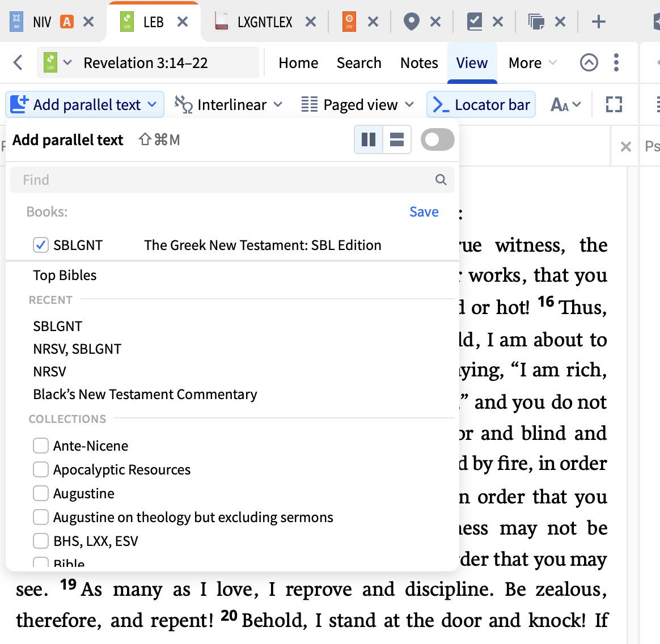660x644 pixels.
Task: Expand the LEB resource dropdown chevron
Action: [67, 63]
